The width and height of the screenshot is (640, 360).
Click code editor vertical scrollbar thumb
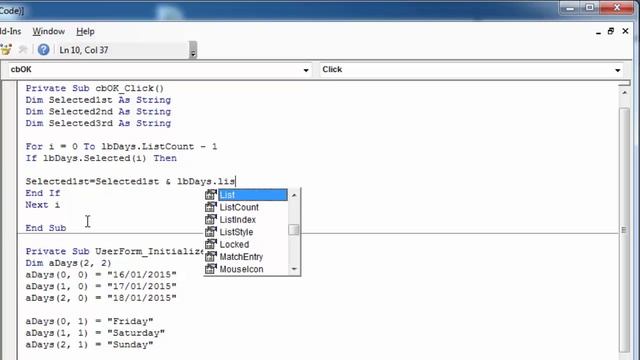(624, 229)
